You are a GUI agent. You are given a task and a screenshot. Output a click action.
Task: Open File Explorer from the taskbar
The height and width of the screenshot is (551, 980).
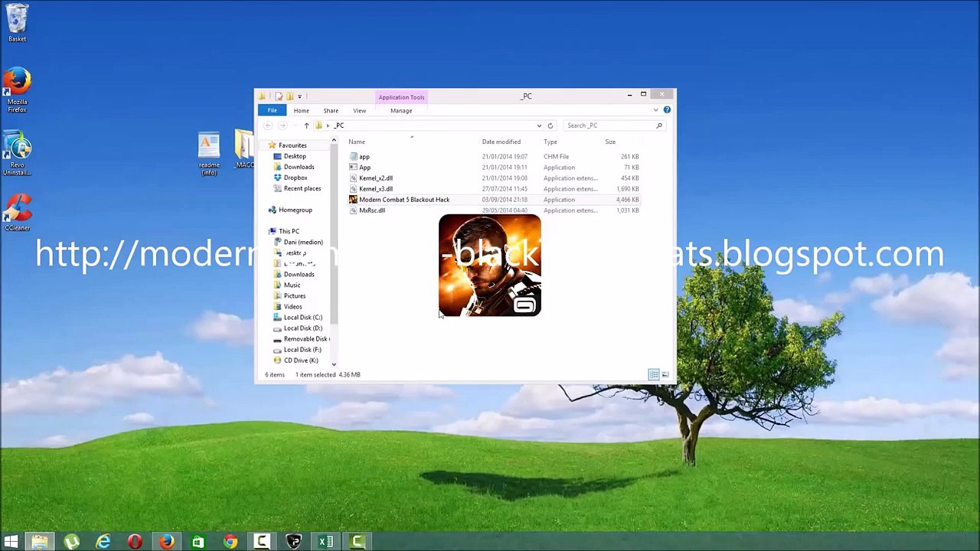(40, 542)
